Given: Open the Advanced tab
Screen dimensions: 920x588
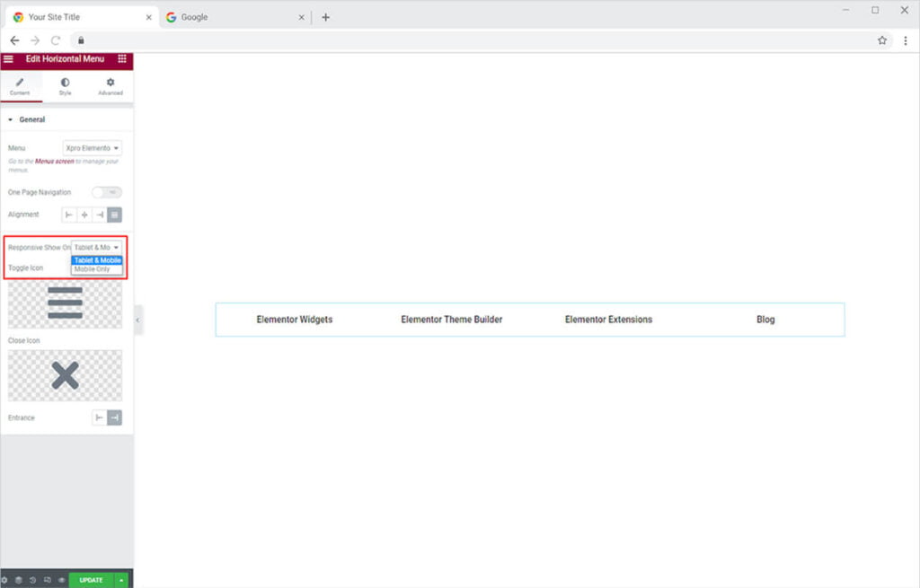Looking at the screenshot, I should (111, 86).
